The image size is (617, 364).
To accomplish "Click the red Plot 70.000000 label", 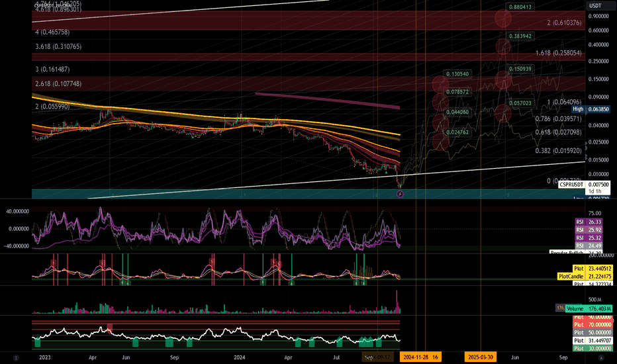I will (593, 325).
